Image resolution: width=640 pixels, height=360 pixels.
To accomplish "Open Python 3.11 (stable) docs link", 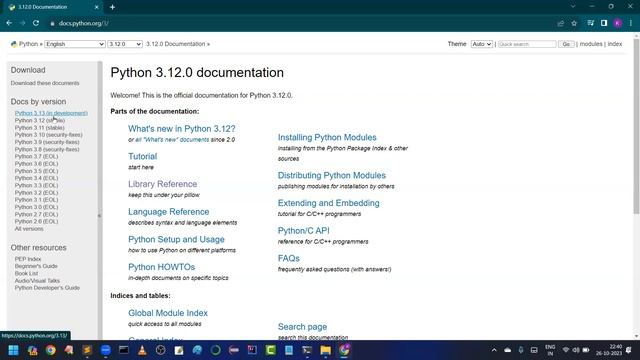I will 40,128.
